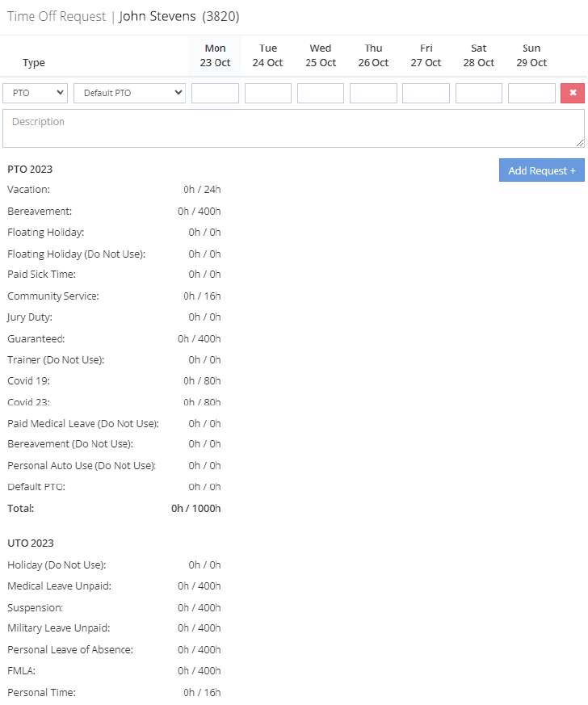Image resolution: width=588 pixels, height=705 pixels.
Task: Expand the Type selector arrow
Action: coord(60,93)
